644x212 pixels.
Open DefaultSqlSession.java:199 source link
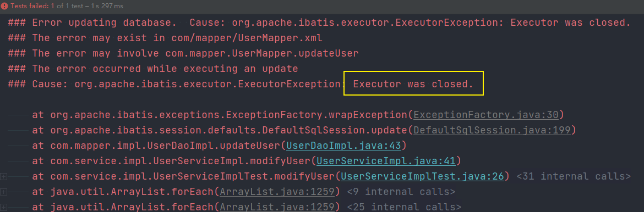click(x=492, y=130)
